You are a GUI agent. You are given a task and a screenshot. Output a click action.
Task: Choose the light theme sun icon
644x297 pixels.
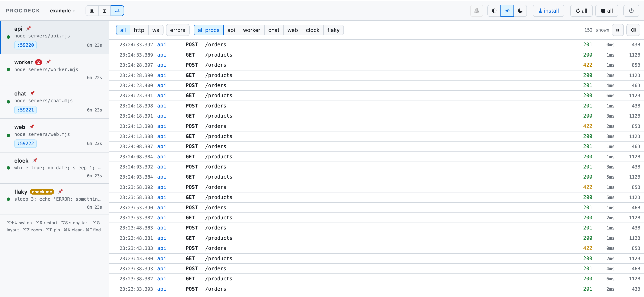507,11
